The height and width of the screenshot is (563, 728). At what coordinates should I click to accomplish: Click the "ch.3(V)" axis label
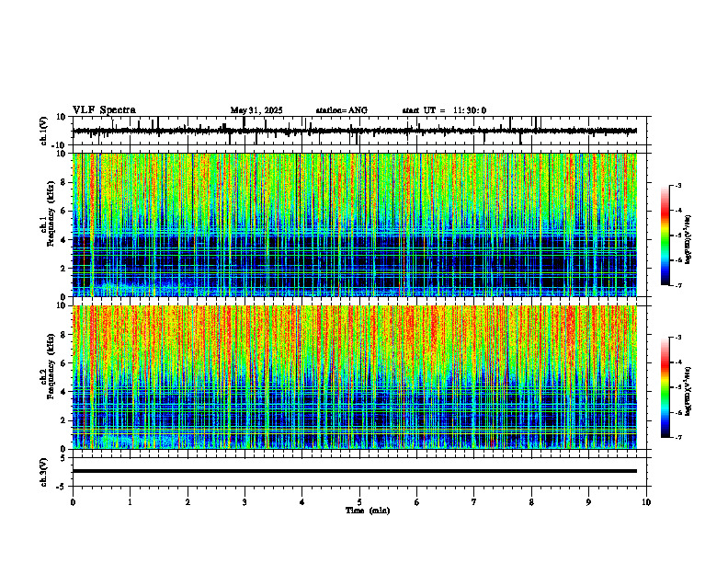(44, 472)
